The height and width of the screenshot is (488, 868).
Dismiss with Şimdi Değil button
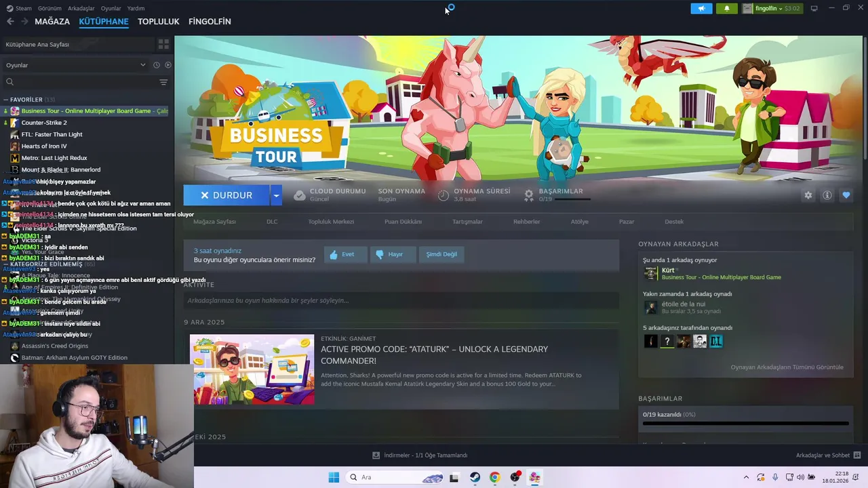pos(441,254)
